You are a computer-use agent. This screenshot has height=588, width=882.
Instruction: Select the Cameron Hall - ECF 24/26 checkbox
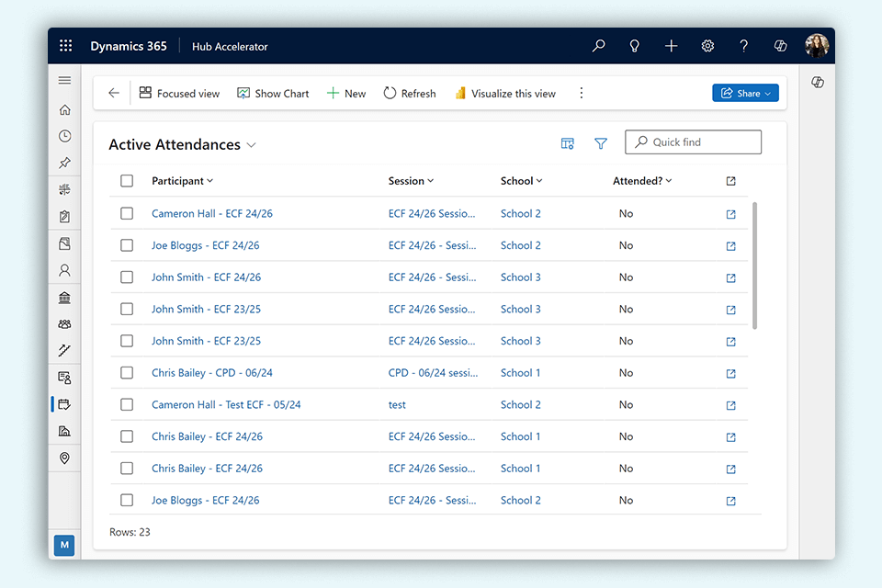[x=127, y=213]
